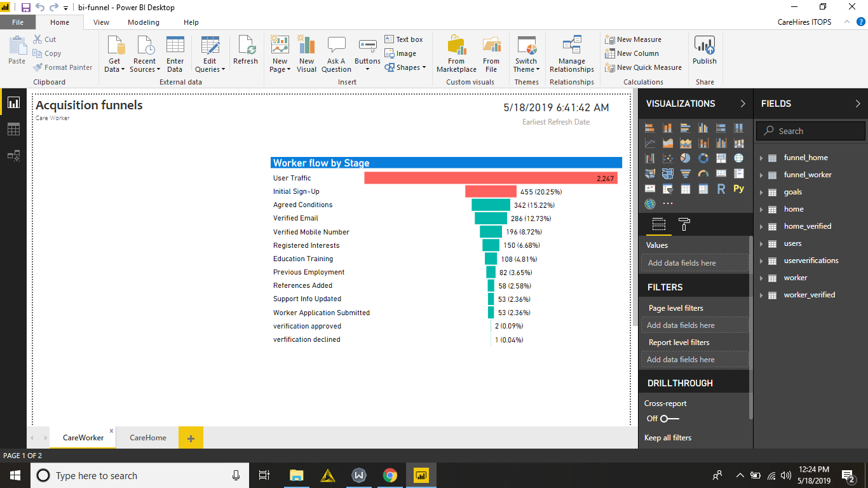Open the Model relationships view
Viewport: 868px width, 488px height.
(x=13, y=156)
